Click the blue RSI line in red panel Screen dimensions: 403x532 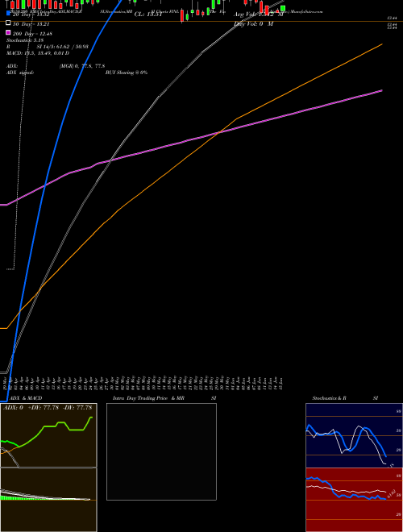[334, 491]
